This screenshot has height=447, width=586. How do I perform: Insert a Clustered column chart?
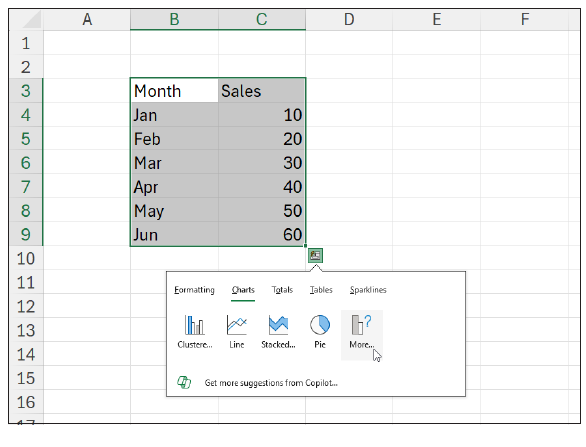(x=195, y=332)
